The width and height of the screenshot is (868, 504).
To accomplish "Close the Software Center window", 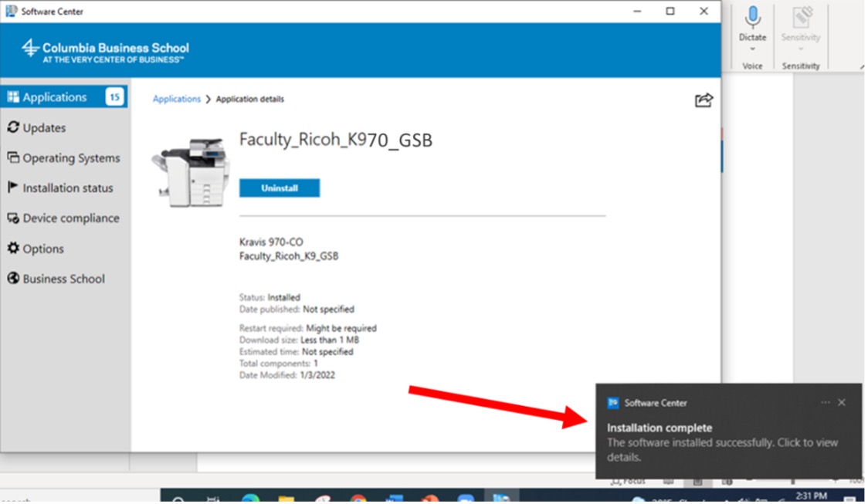I will click(x=704, y=11).
